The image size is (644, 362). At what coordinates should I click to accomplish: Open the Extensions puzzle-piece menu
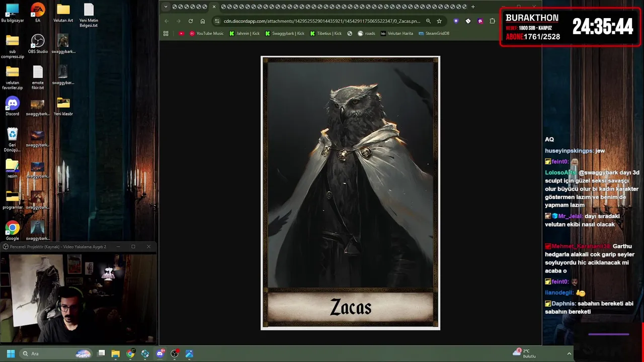point(492,21)
